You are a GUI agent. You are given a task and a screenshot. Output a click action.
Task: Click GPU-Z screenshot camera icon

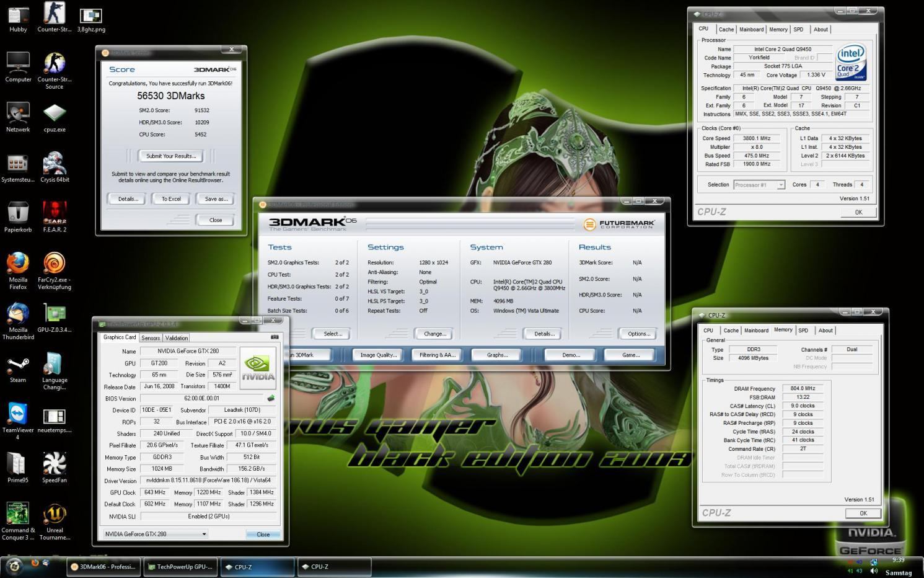[x=275, y=337]
